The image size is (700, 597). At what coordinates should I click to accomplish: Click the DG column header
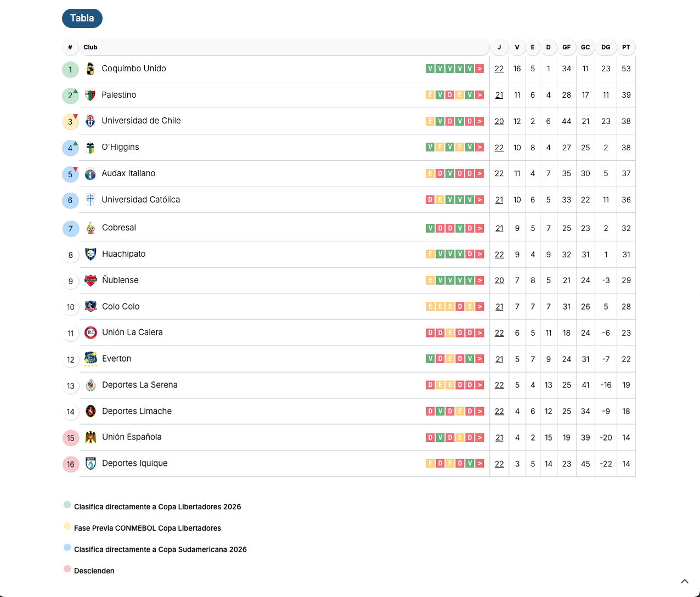click(606, 47)
